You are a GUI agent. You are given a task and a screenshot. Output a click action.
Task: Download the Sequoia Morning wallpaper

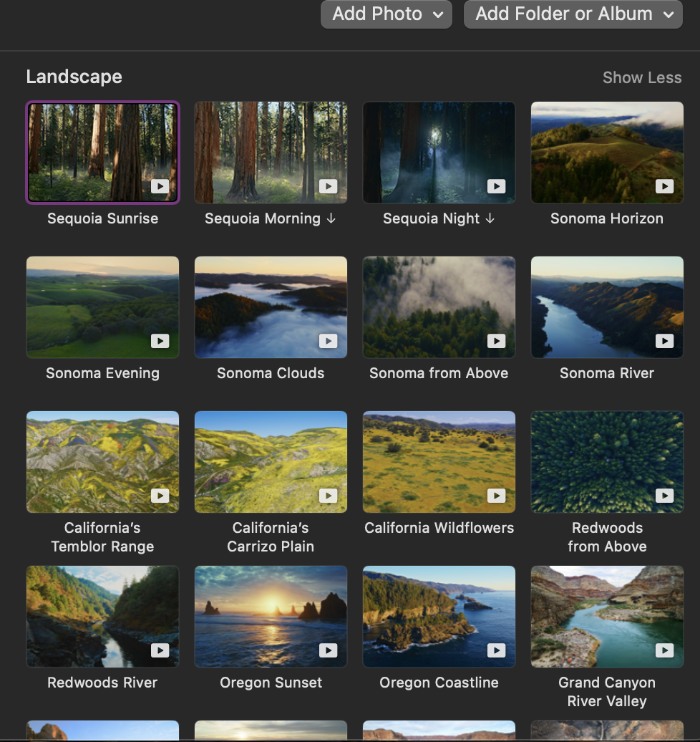tap(331, 218)
